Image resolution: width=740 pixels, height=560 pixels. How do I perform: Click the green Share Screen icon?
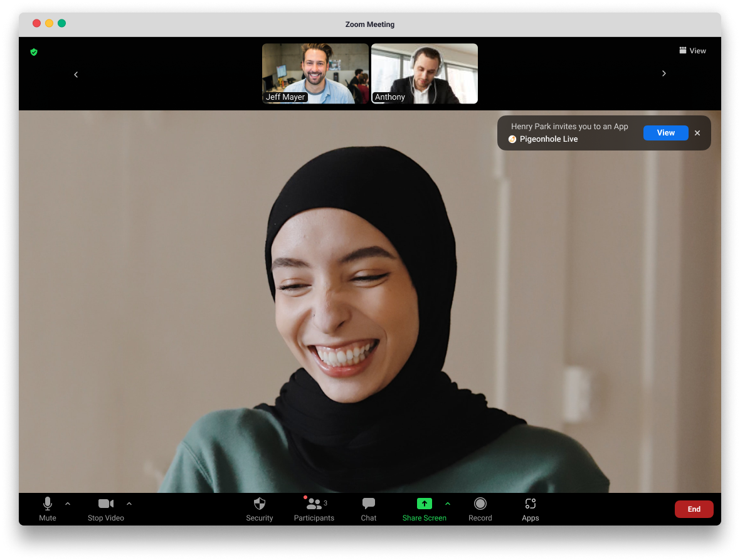[425, 504]
